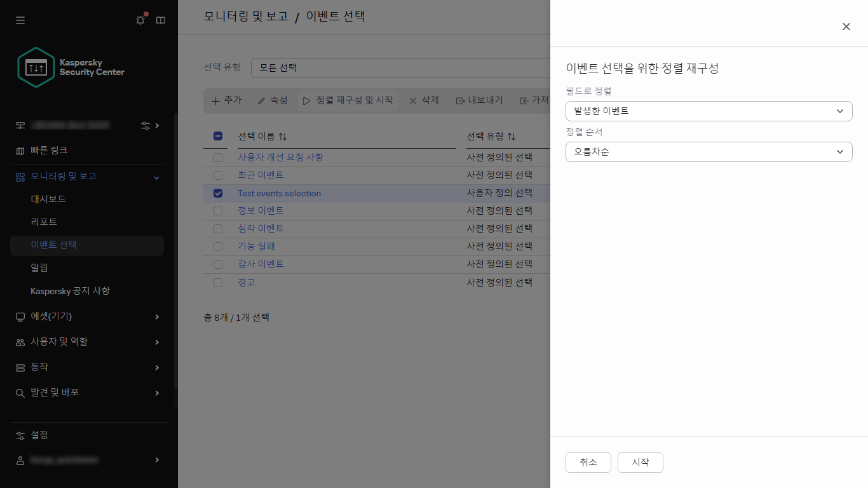Open the notification bell icon
This screenshot has width=868, height=488.
[x=140, y=20]
